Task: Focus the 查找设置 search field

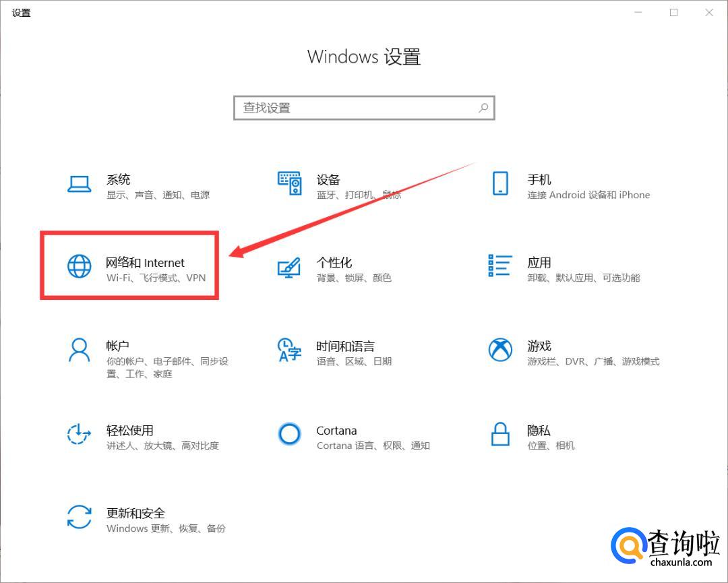Action: [364, 108]
